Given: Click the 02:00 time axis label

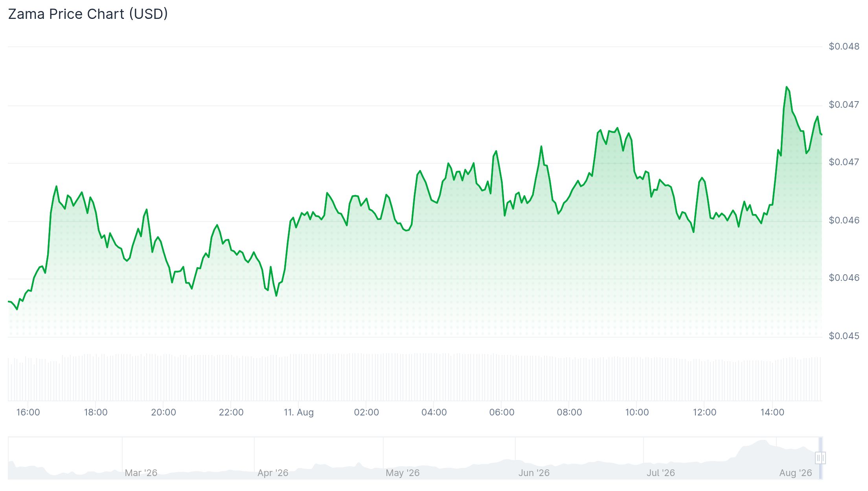Looking at the screenshot, I should click(366, 412).
